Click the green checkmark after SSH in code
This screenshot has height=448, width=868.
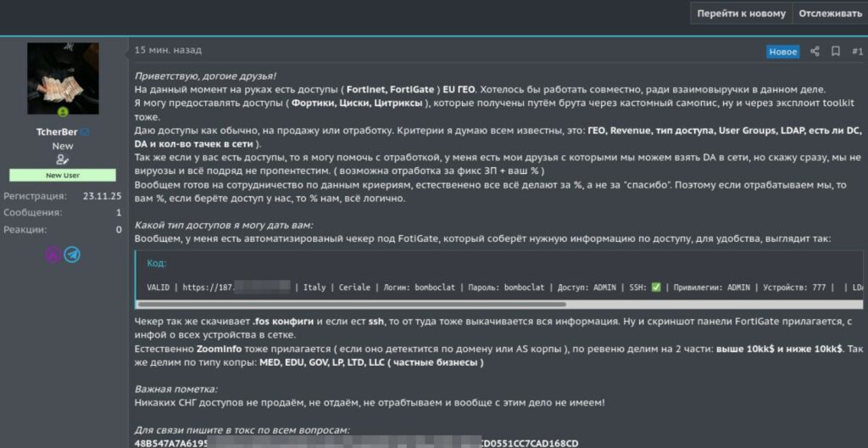click(656, 288)
